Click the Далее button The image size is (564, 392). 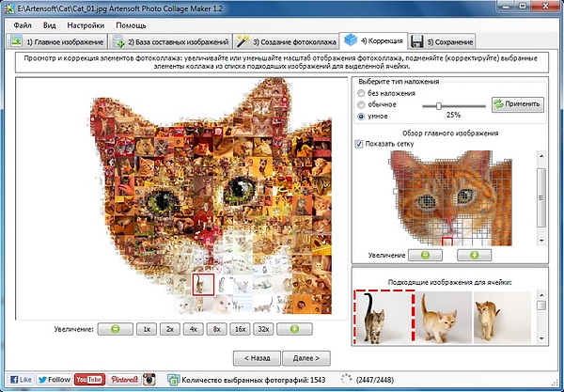pyautogui.click(x=306, y=358)
